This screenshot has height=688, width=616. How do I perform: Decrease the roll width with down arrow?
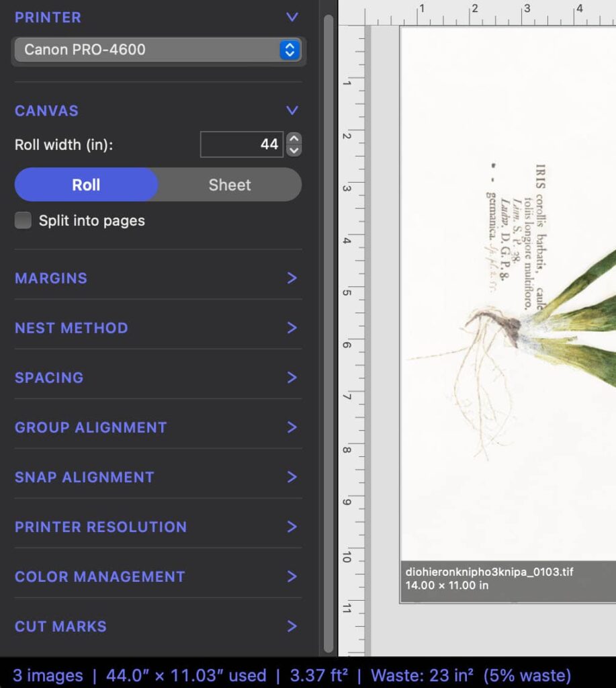pos(294,150)
